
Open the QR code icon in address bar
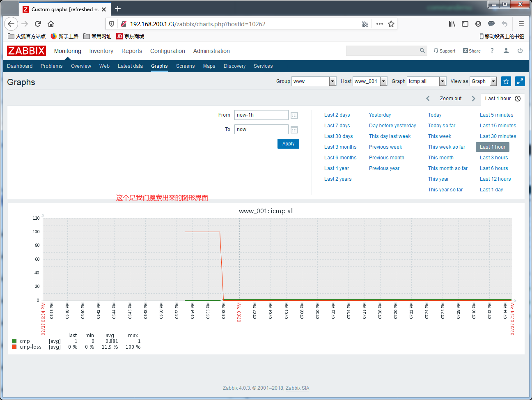click(365, 24)
